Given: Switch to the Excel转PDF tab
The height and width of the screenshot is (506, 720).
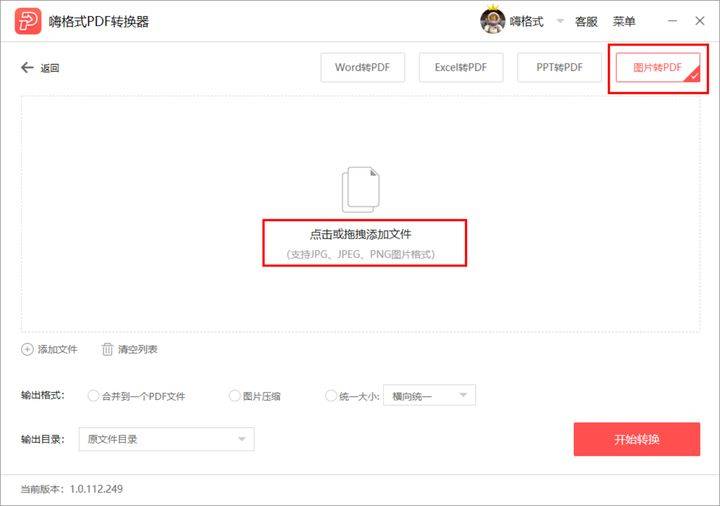Looking at the screenshot, I should 461,67.
